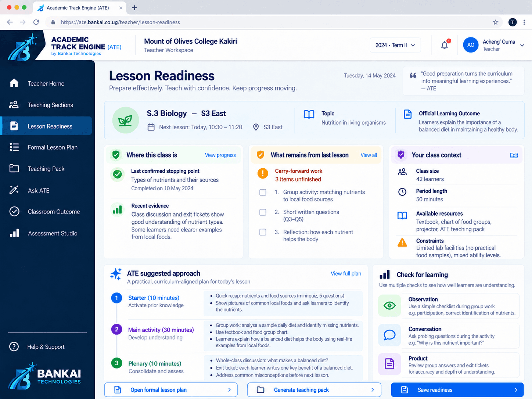Viewport: 532px width, 399px height.
Task: Open the notifications bell
Action: [x=445, y=45]
